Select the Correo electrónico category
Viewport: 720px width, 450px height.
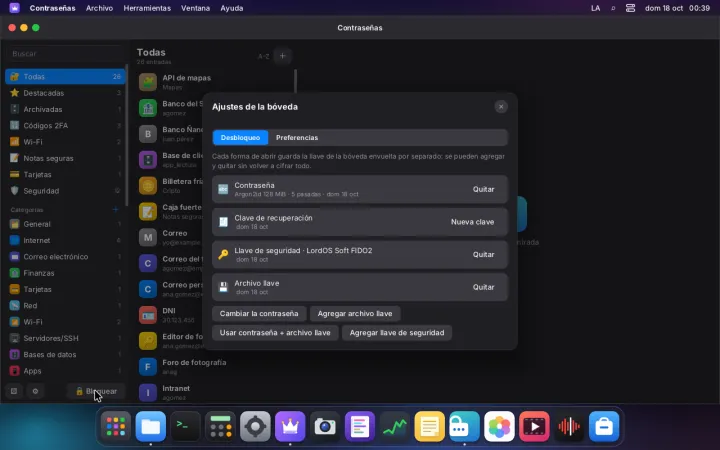[65, 257]
